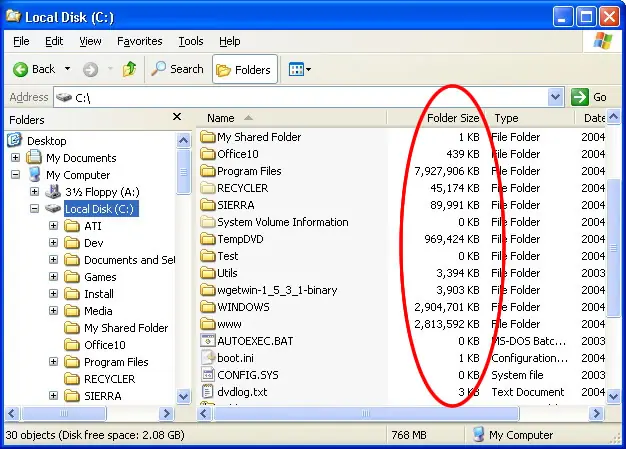Expand the Games folder node
The width and height of the screenshot is (626, 449).
coord(53,277)
